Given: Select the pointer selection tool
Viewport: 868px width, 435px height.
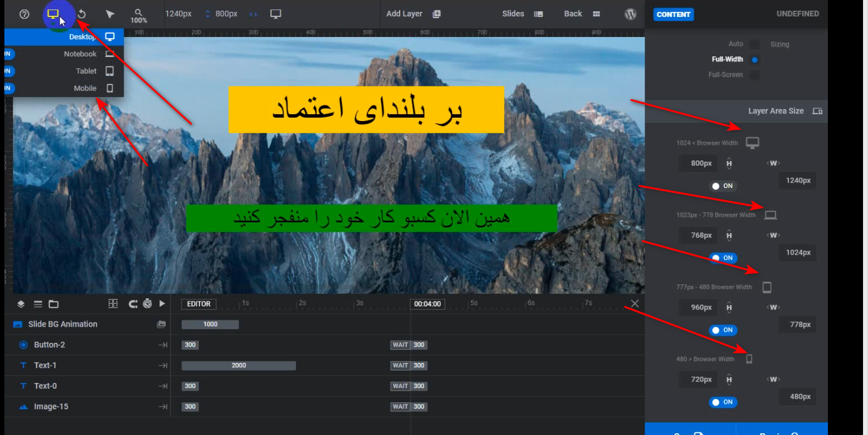Looking at the screenshot, I should 110,14.
